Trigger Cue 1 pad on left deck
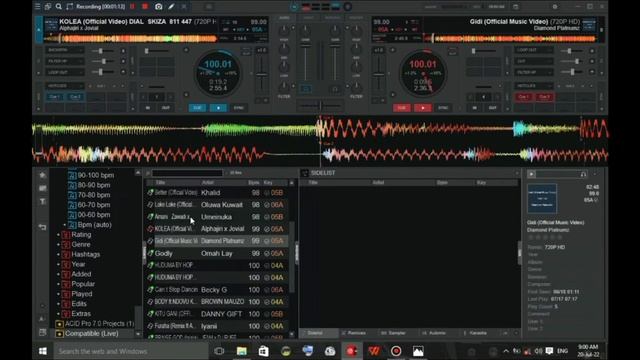The width and height of the screenshot is (640, 360). click(x=54, y=97)
